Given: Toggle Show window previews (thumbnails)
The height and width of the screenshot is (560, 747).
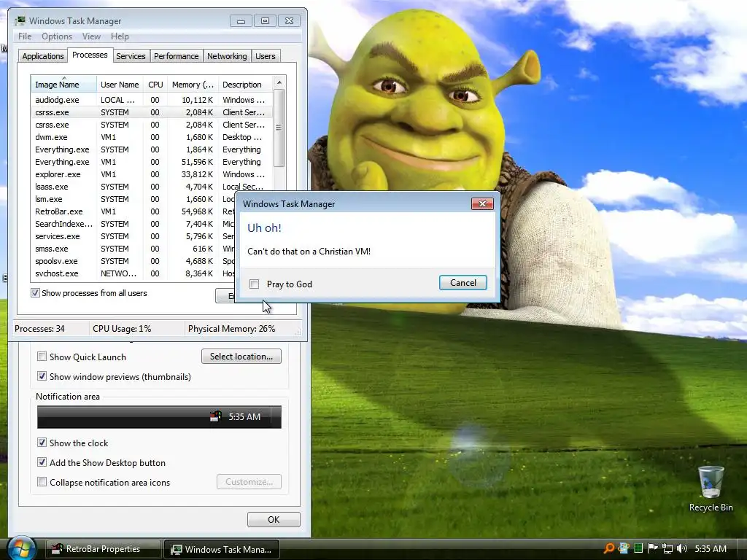Looking at the screenshot, I should coord(42,376).
